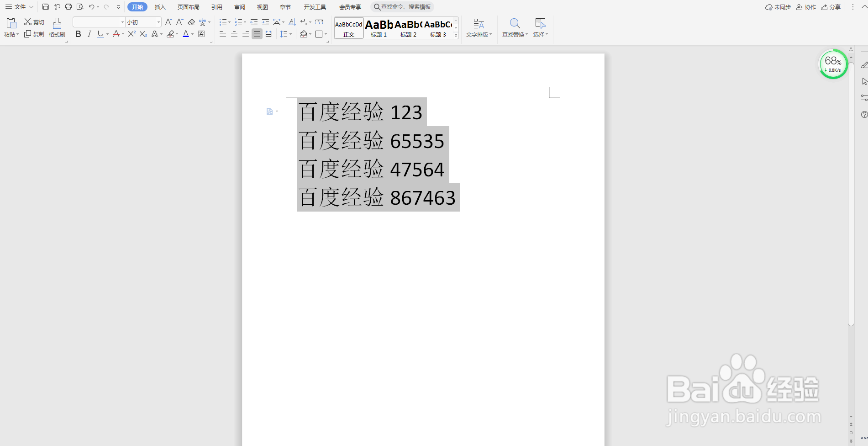The height and width of the screenshot is (446, 868).
Task: Click the Save icon in quick access bar
Action: point(46,7)
